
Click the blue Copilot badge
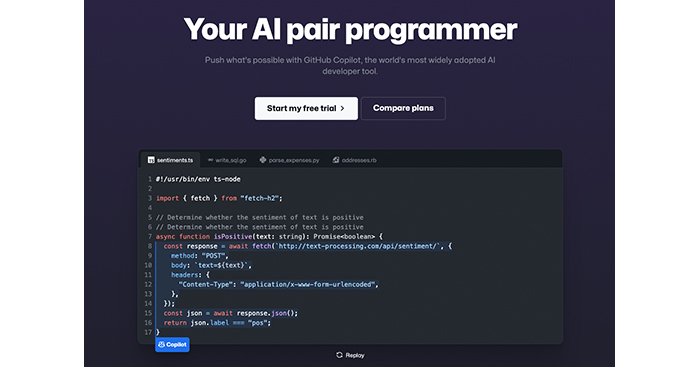[x=173, y=344]
